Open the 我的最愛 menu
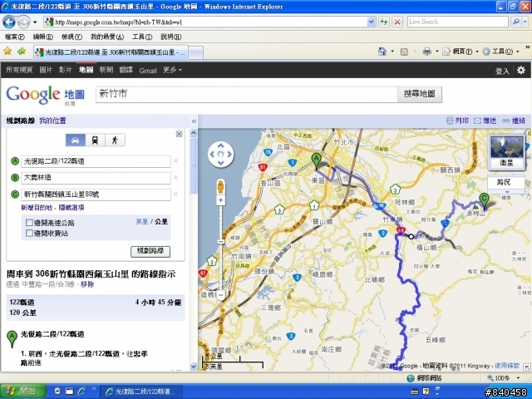532x399 pixels. (107, 37)
